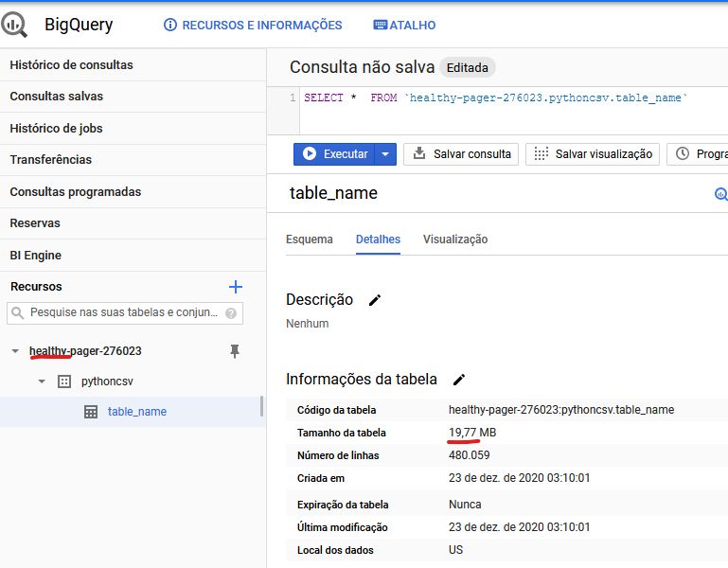Switch to the Detalhes tab
This screenshot has height=568, width=728.
coord(378,240)
